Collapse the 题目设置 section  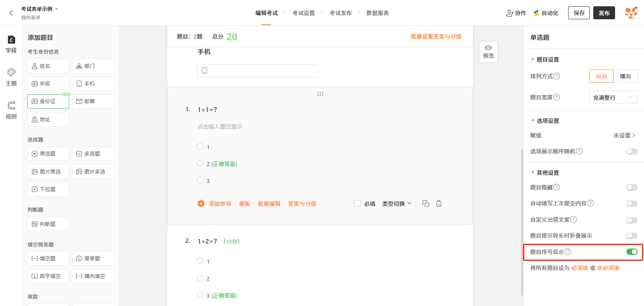tap(532, 60)
